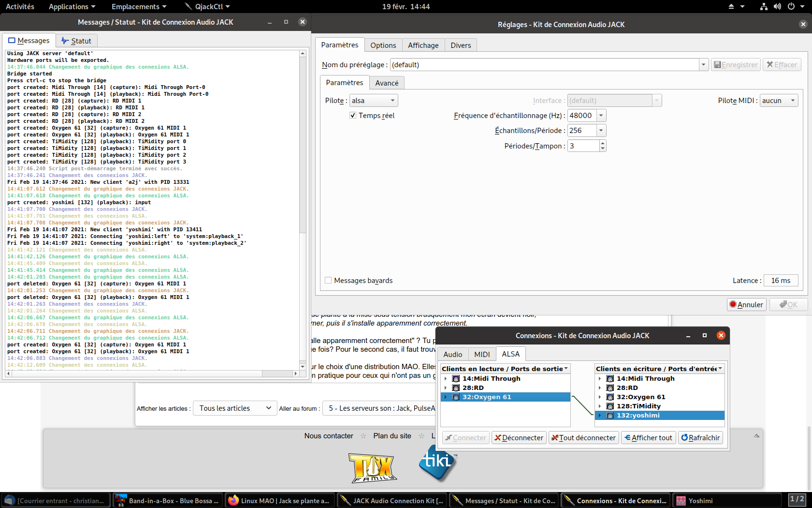Open Courrier entrant taskbar entry
Image resolution: width=812 pixels, height=508 pixels.
click(56, 501)
